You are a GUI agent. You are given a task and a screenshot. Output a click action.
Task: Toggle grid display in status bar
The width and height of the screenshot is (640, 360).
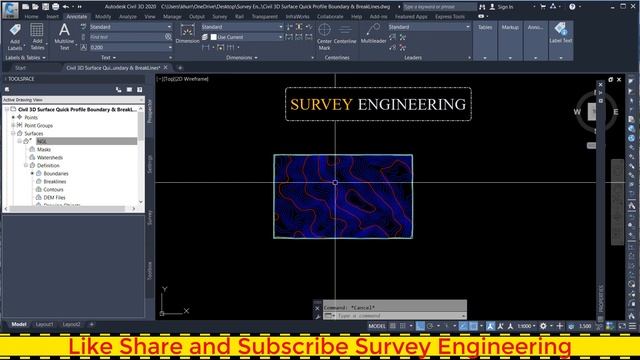pyautogui.click(x=393, y=326)
